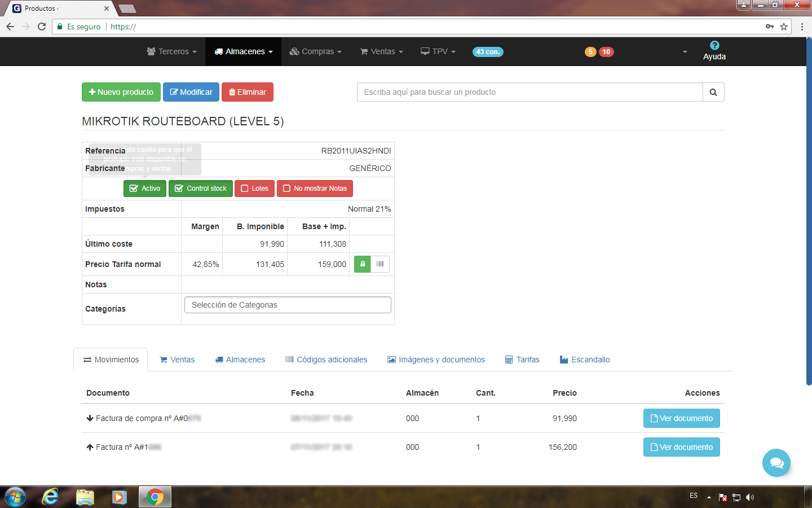The image size is (812, 508).
Task: Open the chat bubble widget
Action: point(776,463)
